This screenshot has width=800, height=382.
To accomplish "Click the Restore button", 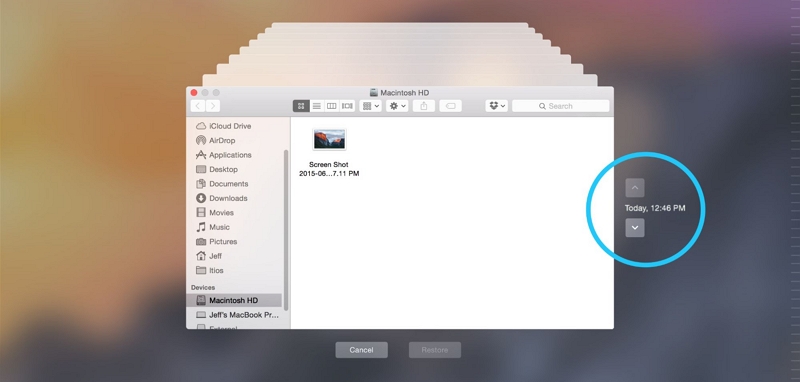I will [435, 350].
